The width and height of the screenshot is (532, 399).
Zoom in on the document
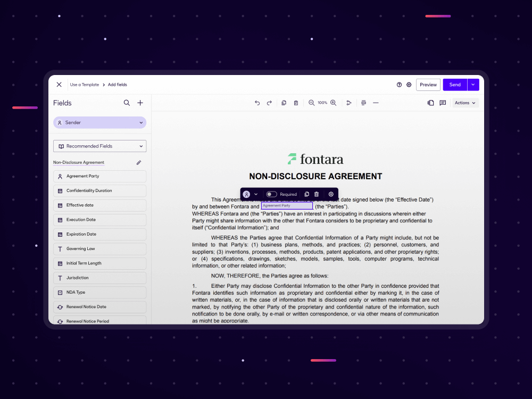[334, 103]
